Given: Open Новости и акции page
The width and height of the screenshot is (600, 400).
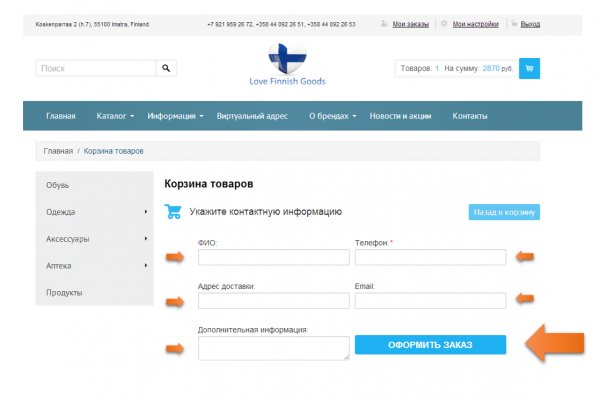Looking at the screenshot, I should pos(400,116).
